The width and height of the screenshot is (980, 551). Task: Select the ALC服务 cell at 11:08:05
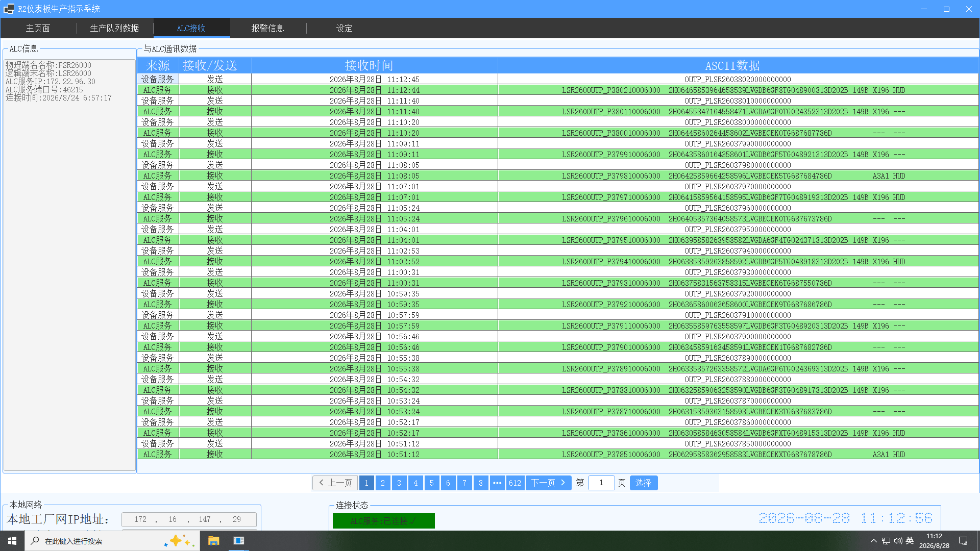click(158, 176)
